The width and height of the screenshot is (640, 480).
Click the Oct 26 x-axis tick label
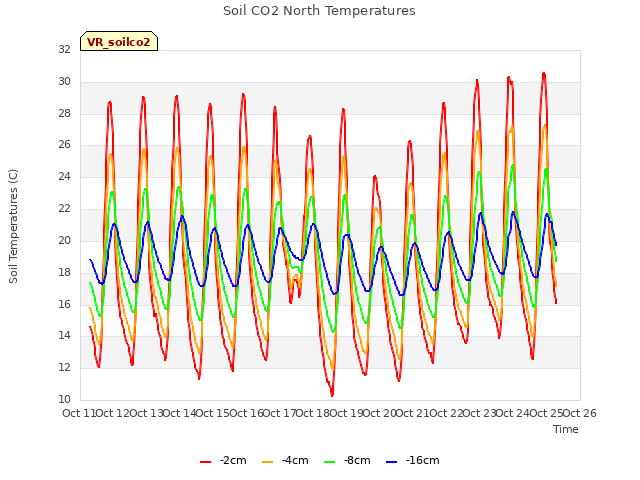(x=580, y=413)
